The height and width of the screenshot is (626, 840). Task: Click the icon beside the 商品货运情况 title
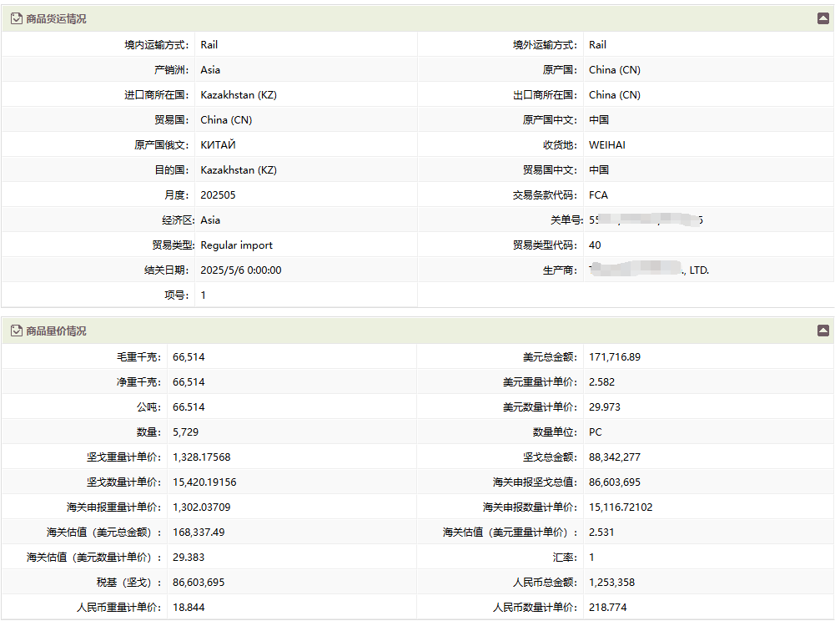point(17,18)
